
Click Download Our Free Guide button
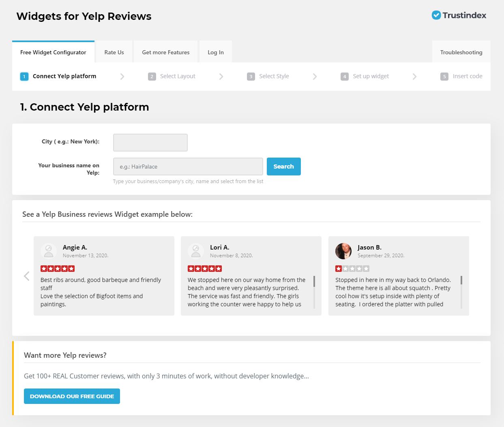pyautogui.click(x=72, y=396)
